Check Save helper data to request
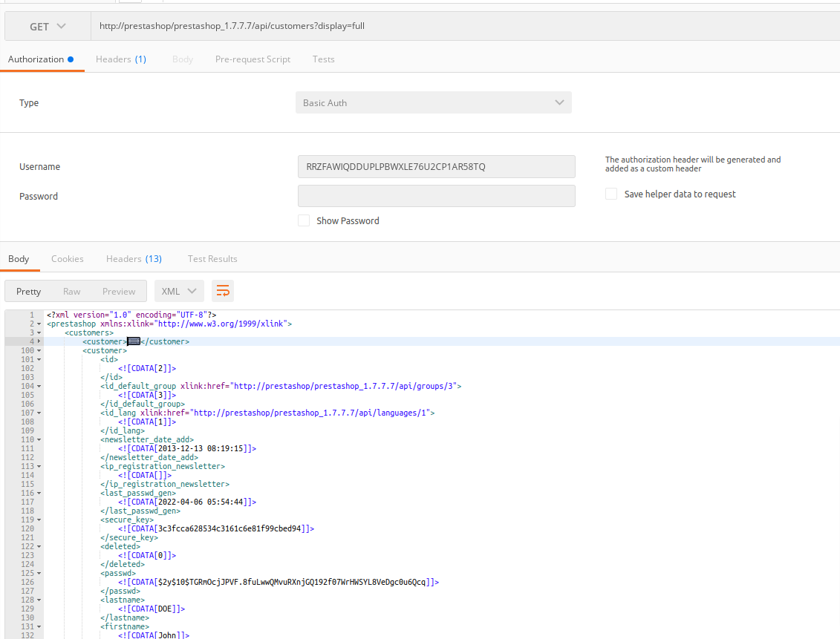Viewport: 840px width, 639px height. [611, 193]
